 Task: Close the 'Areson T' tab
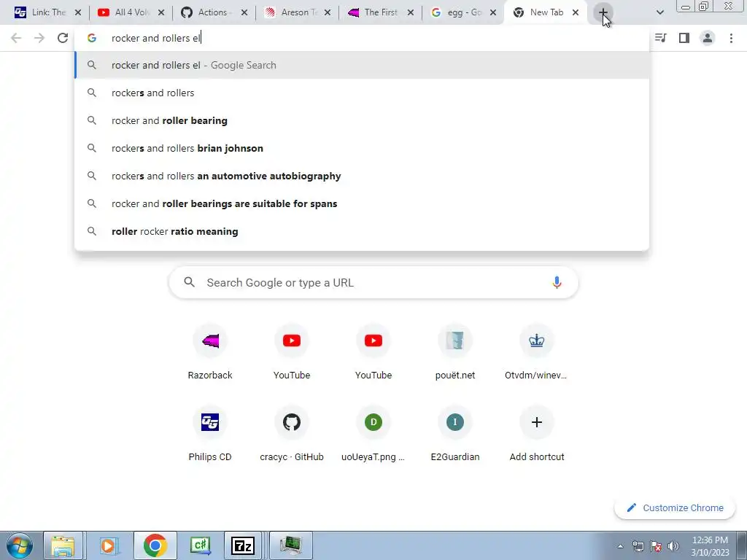pyautogui.click(x=328, y=12)
